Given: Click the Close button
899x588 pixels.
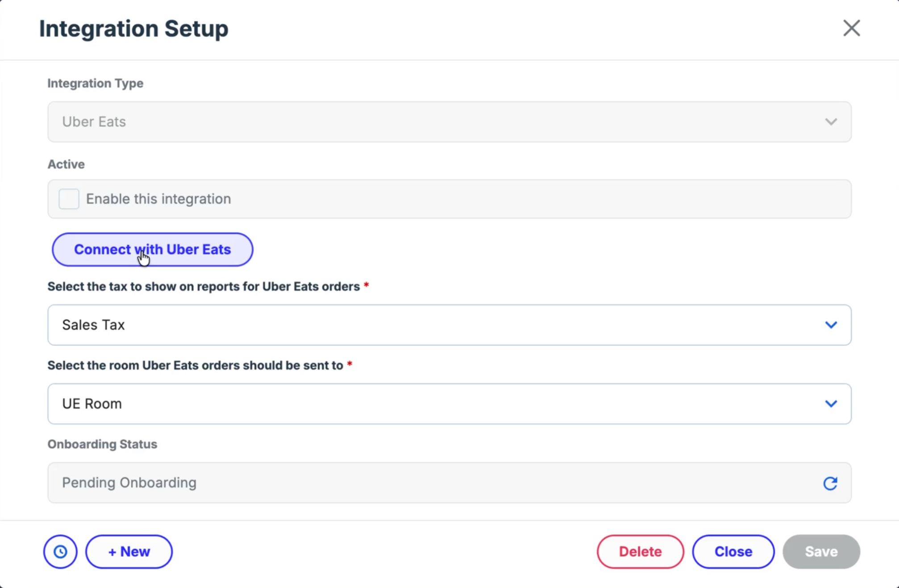Looking at the screenshot, I should [733, 551].
